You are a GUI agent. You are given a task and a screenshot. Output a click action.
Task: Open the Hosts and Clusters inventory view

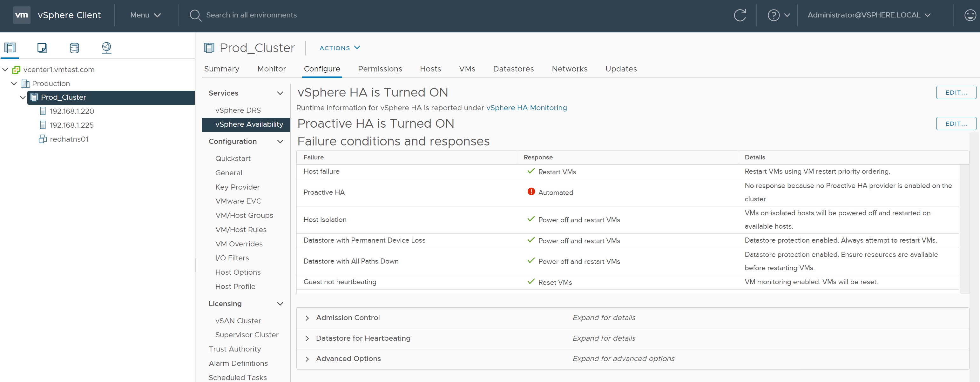point(10,48)
